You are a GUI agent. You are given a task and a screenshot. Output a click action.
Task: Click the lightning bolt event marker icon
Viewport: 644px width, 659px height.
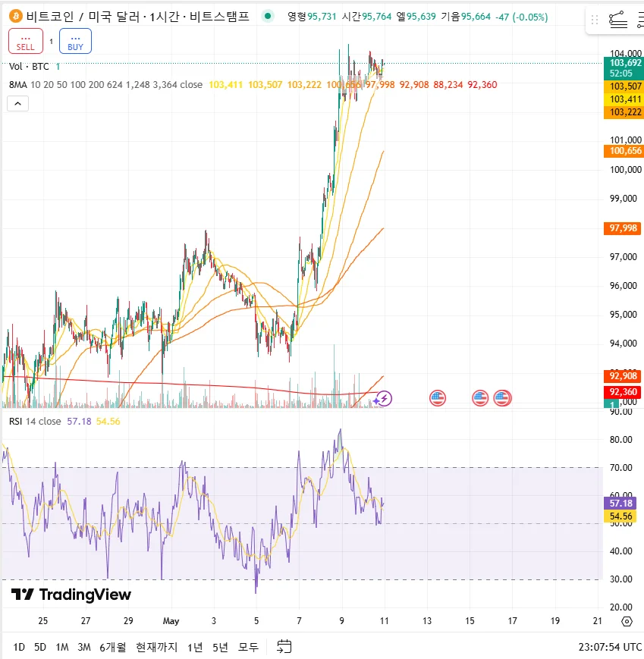(384, 398)
